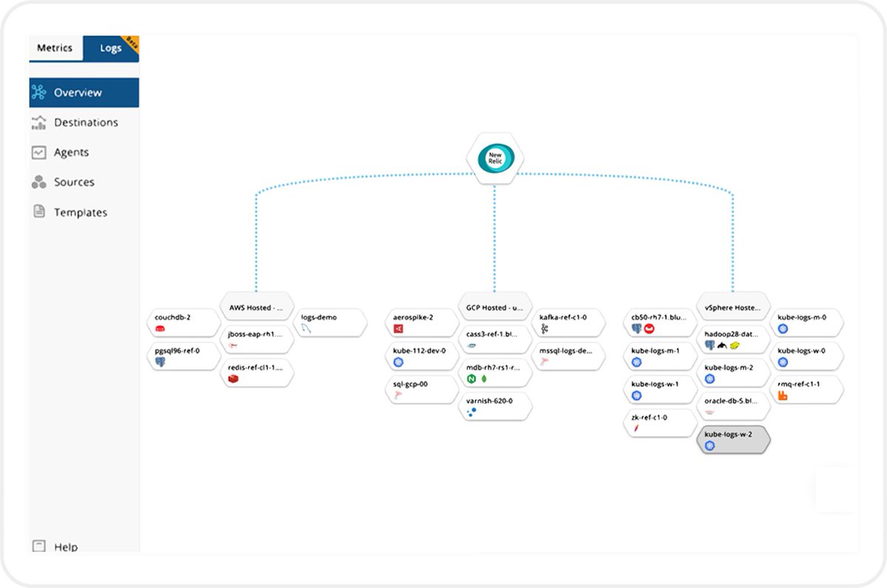The image size is (887, 588).
Task: Click the Help book icon
Action: [x=39, y=547]
